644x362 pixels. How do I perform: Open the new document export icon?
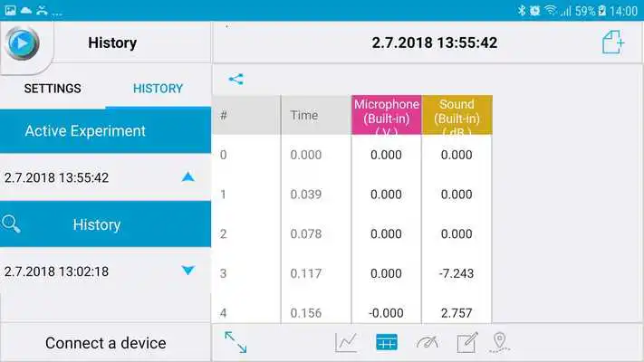click(x=613, y=43)
